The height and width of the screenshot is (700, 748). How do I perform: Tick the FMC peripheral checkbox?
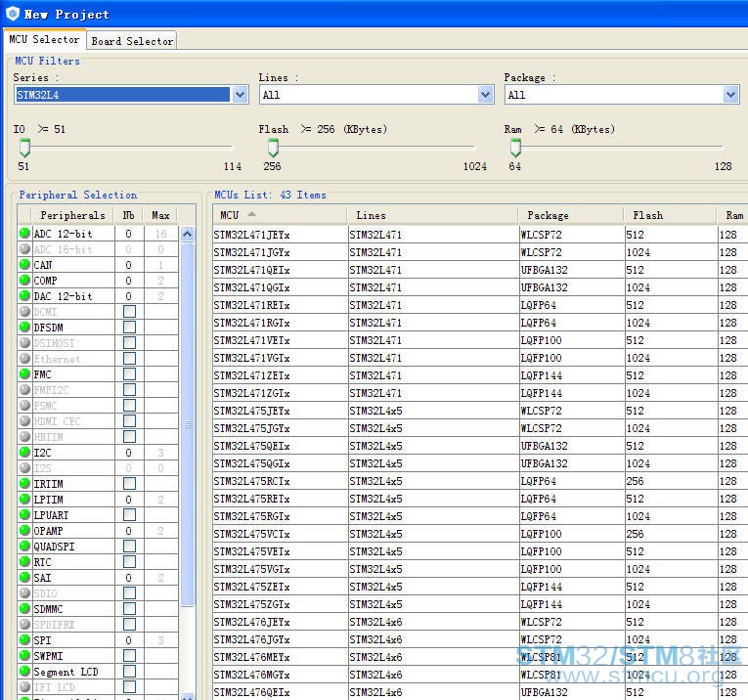click(129, 373)
